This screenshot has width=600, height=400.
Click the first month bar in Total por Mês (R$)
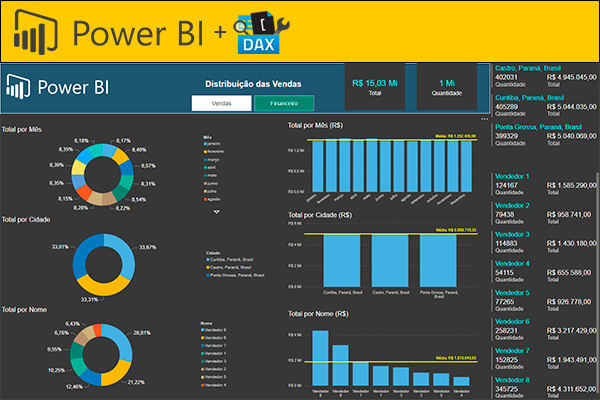click(x=318, y=166)
